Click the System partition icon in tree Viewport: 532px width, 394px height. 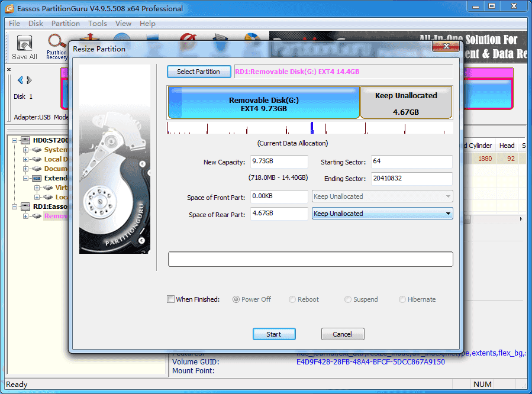[37, 150]
